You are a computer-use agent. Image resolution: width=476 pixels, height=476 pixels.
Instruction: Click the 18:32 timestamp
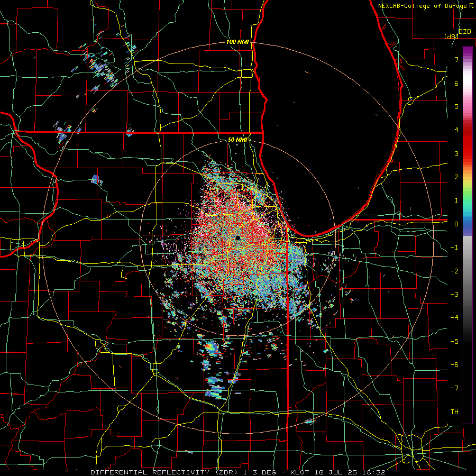[x=373, y=472]
